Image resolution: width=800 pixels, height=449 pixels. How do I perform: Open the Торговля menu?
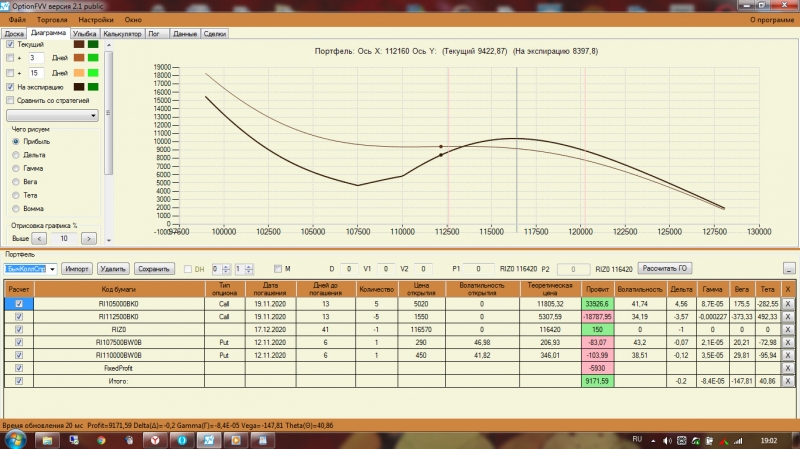click(50, 19)
